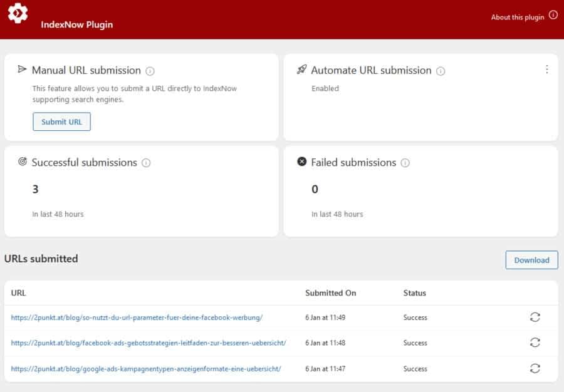Click Success status in the facebook-werbung row
This screenshot has width=564, height=392.
415,317
